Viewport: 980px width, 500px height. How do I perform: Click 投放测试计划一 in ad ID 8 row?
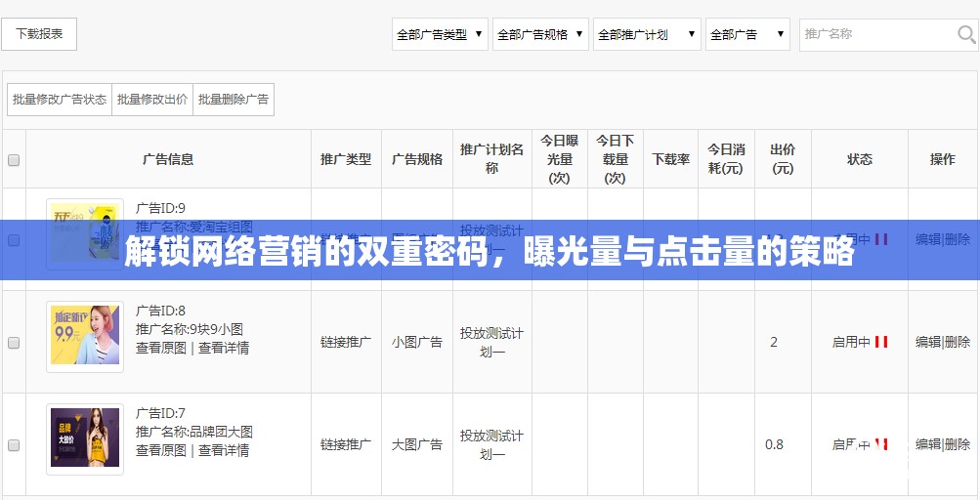pyautogui.click(x=491, y=343)
